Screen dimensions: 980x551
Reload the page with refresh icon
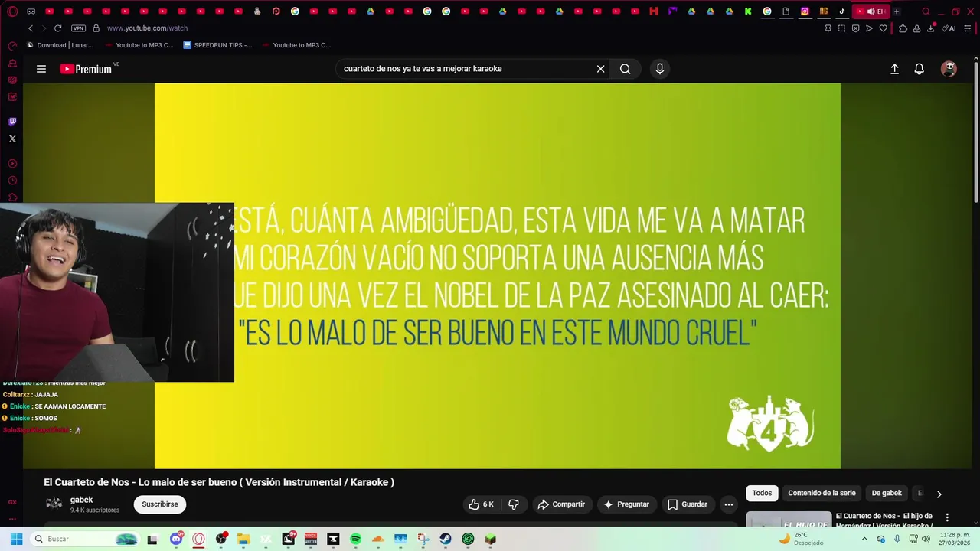click(x=57, y=28)
